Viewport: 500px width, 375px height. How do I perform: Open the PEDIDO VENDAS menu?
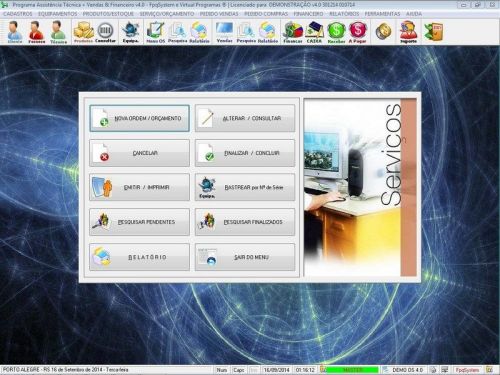(219, 14)
